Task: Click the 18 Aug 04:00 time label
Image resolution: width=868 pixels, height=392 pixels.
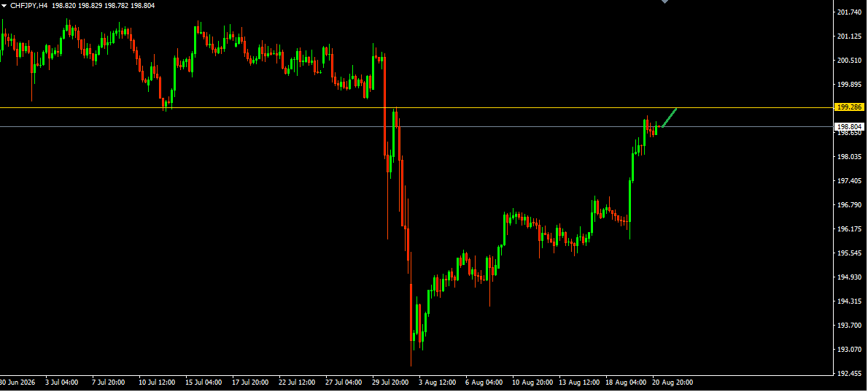Action: [x=625, y=383]
